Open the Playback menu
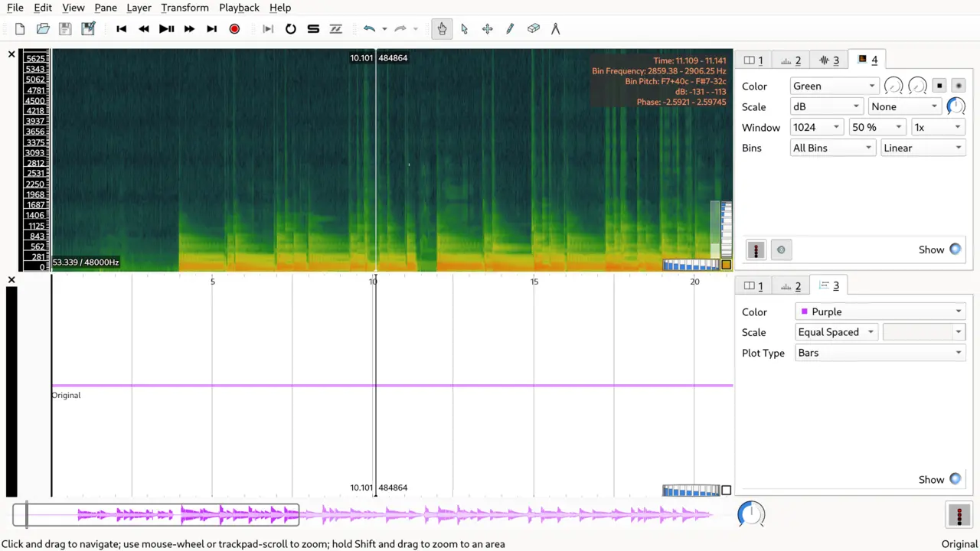980x551 pixels. (239, 8)
